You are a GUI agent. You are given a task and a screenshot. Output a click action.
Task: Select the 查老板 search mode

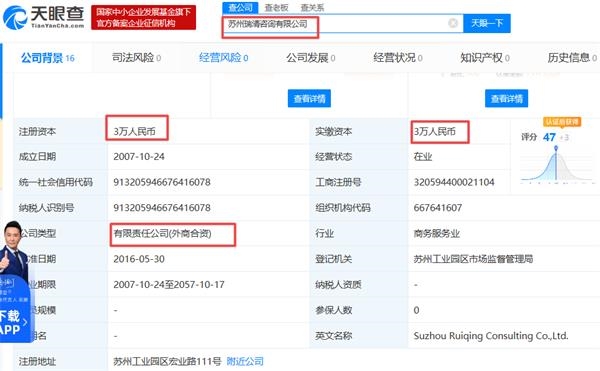point(277,8)
